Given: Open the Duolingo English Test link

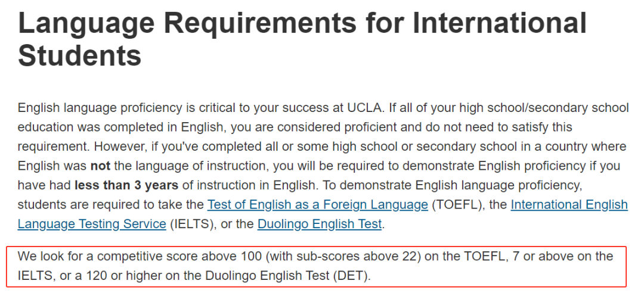Looking at the screenshot, I should [x=320, y=225].
